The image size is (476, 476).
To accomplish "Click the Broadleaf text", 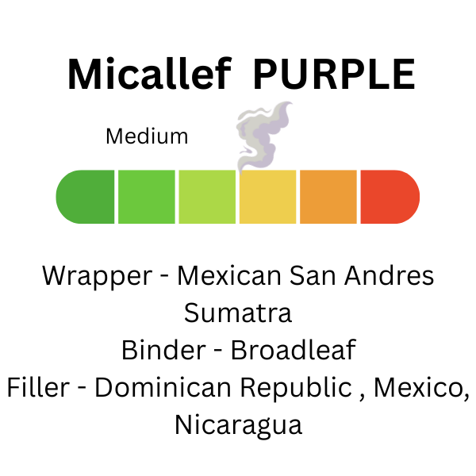I will 294,350.
